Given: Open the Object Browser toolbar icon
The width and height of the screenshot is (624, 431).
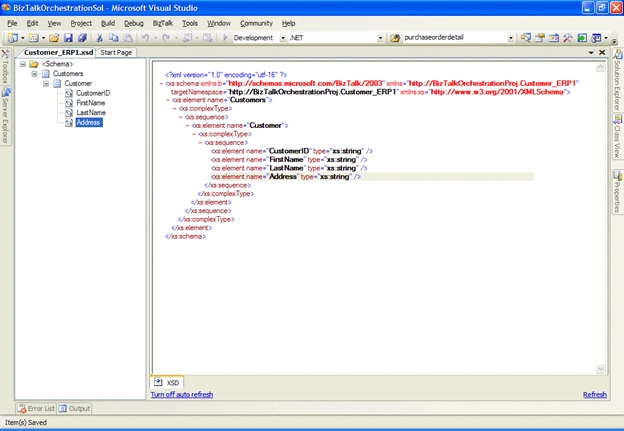Looking at the screenshot, I should 554,38.
